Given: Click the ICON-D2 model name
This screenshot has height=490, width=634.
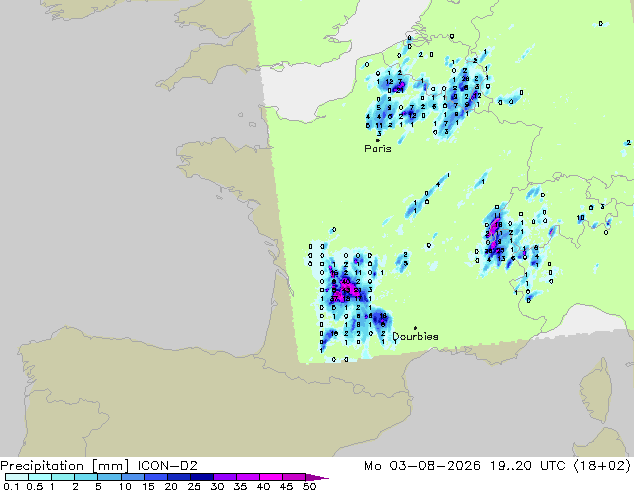Looking at the screenshot, I should 167,466.
